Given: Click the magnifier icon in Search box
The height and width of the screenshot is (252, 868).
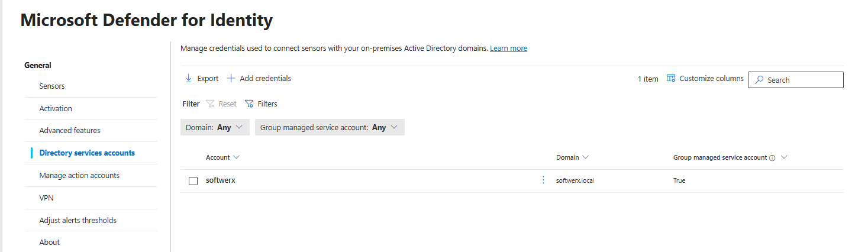Looking at the screenshot, I should (759, 80).
